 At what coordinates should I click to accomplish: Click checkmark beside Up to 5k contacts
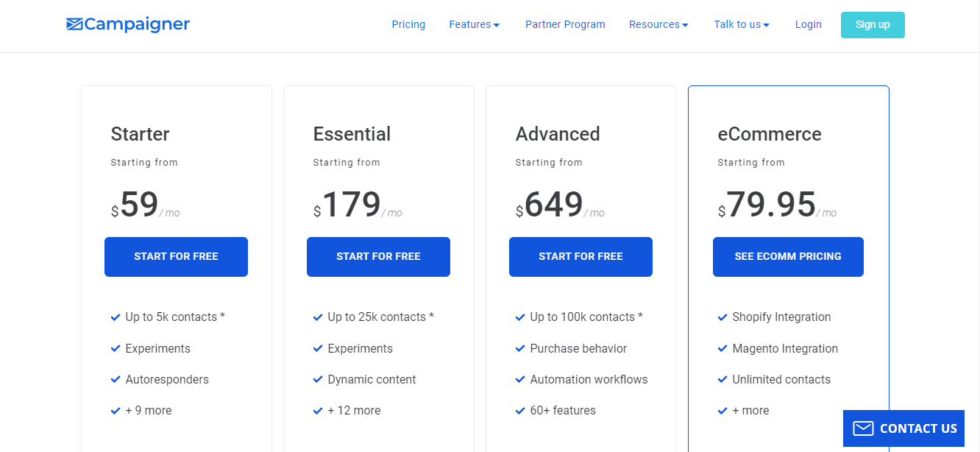[116, 317]
